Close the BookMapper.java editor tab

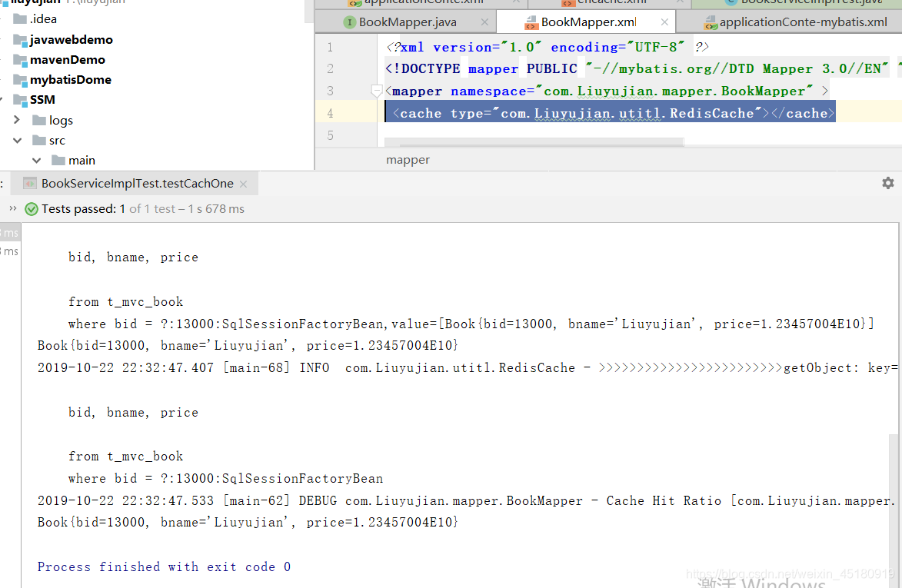coord(484,22)
